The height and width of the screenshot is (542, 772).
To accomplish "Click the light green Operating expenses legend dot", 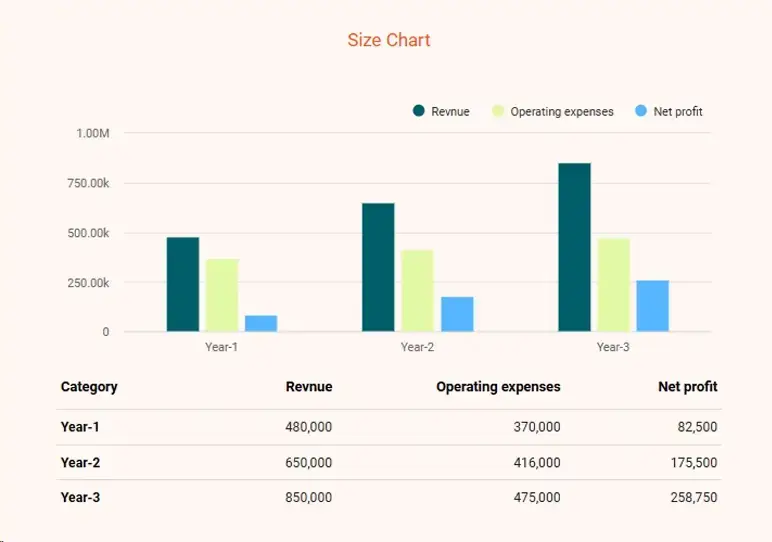I will (498, 111).
